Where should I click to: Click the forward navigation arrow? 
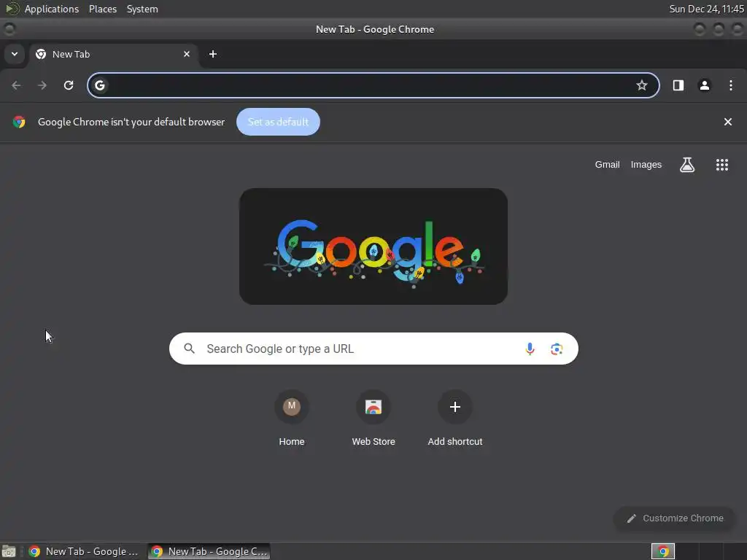42,85
